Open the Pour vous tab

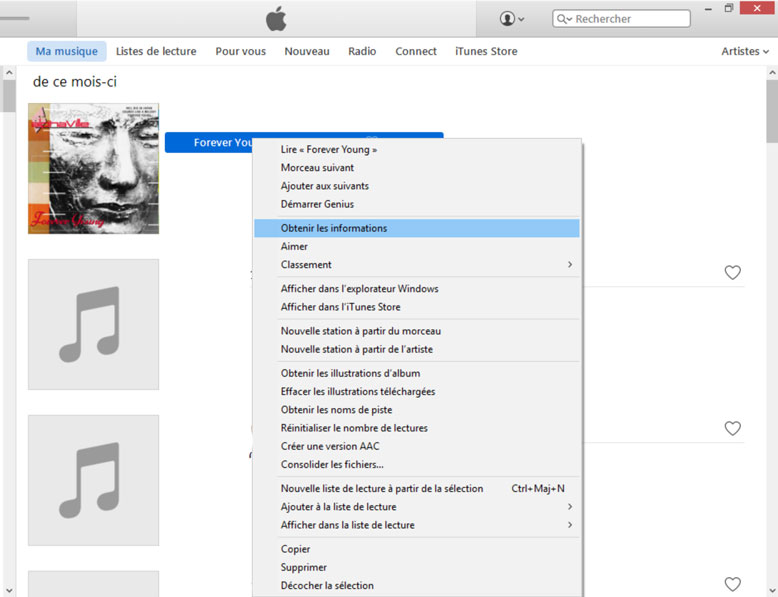(x=241, y=51)
